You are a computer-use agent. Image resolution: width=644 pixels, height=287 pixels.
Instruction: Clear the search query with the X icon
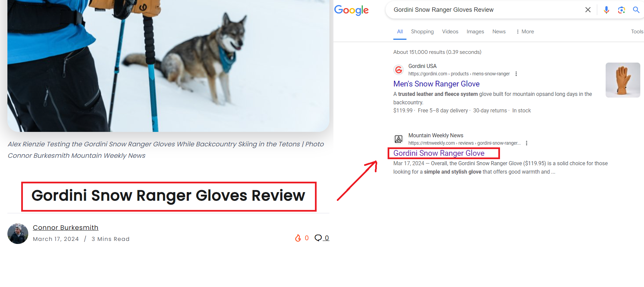[588, 10]
